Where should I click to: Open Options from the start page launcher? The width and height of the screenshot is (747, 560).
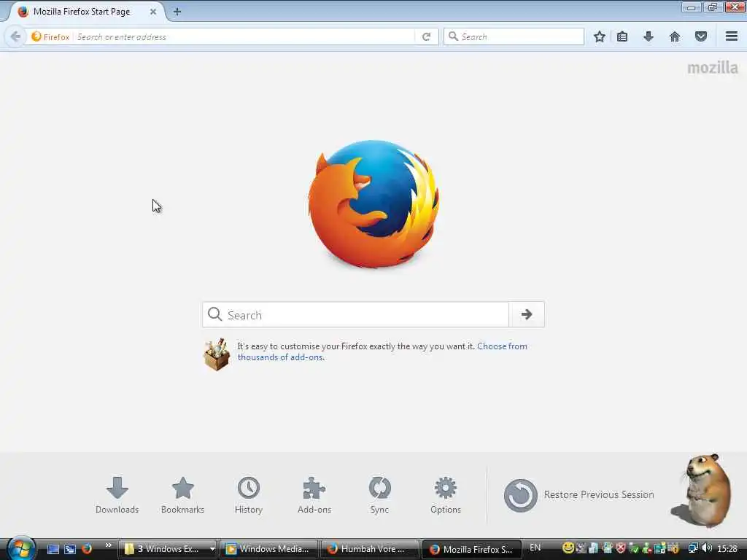click(x=446, y=495)
